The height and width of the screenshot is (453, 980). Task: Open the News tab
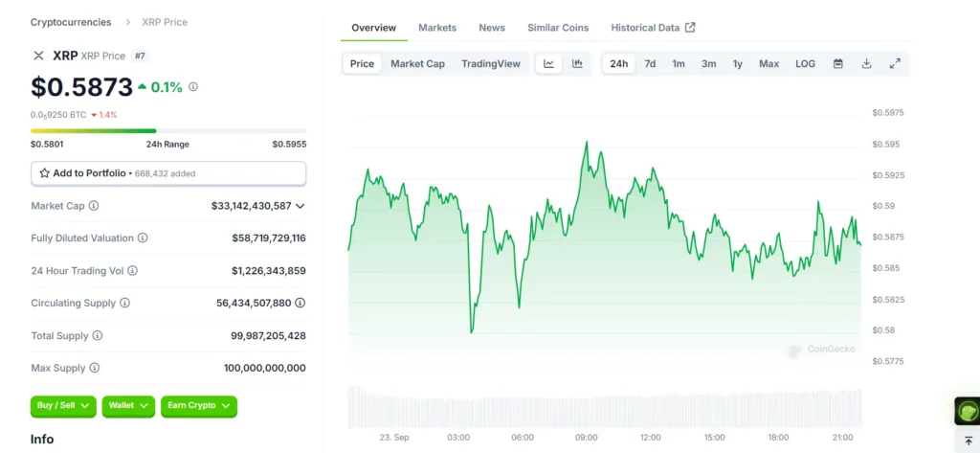click(492, 28)
